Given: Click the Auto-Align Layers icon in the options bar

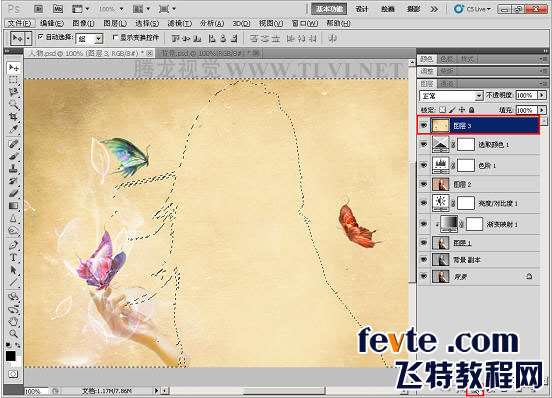Looking at the screenshot, I should click(332, 38).
